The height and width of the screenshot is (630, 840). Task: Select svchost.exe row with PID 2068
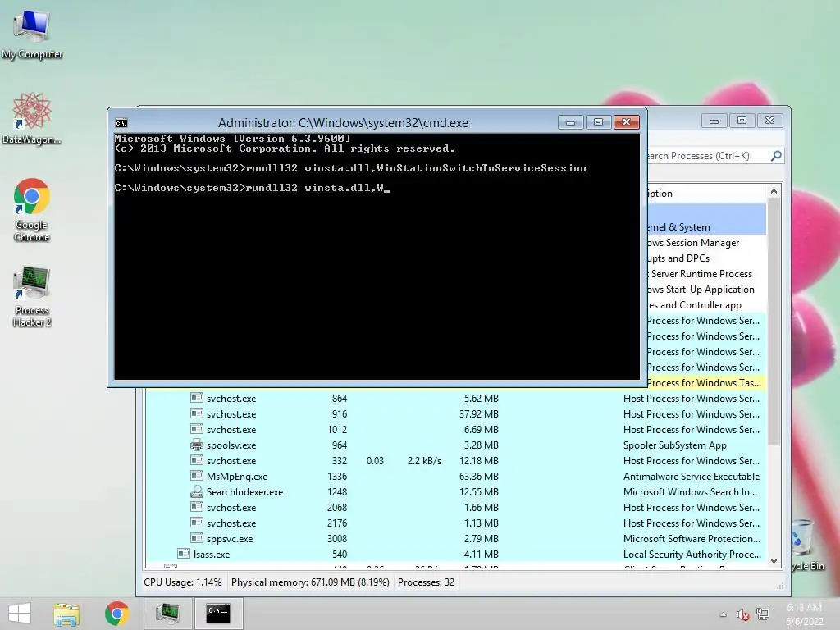(x=455, y=507)
